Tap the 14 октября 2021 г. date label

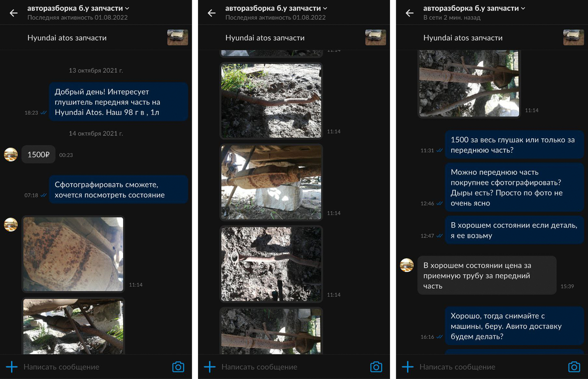[x=96, y=133]
